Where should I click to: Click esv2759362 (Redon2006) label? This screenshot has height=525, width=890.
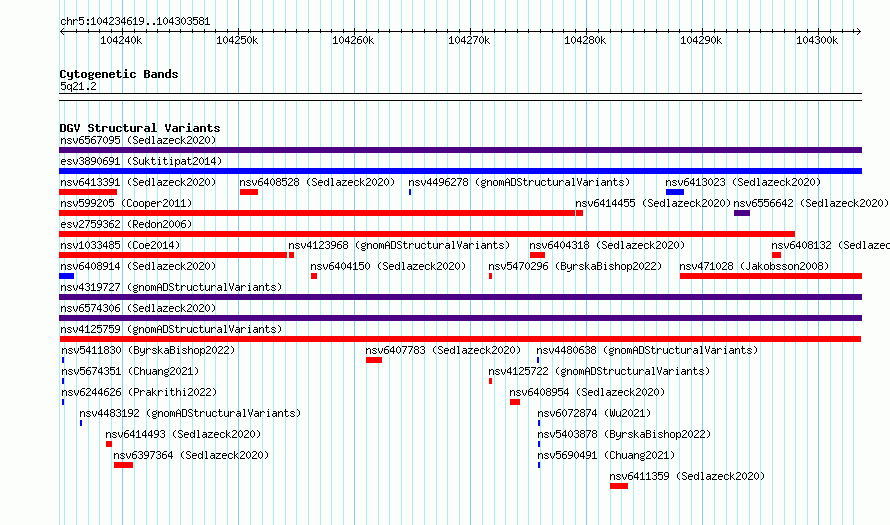coord(126,224)
